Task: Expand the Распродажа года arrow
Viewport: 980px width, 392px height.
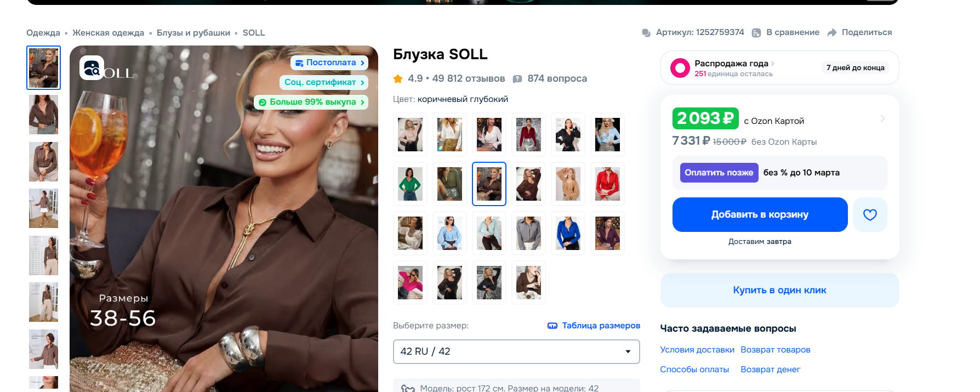Action: [x=773, y=64]
